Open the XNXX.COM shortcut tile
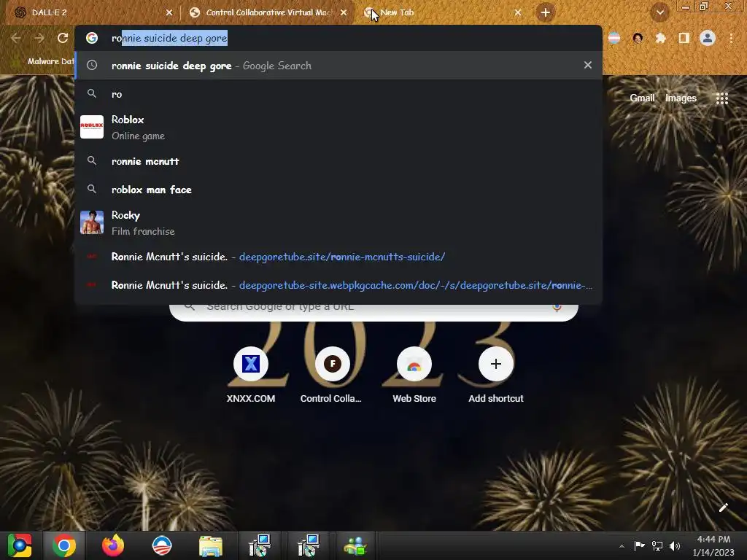Viewport: 747px width, 560px height. pyautogui.click(x=251, y=376)
